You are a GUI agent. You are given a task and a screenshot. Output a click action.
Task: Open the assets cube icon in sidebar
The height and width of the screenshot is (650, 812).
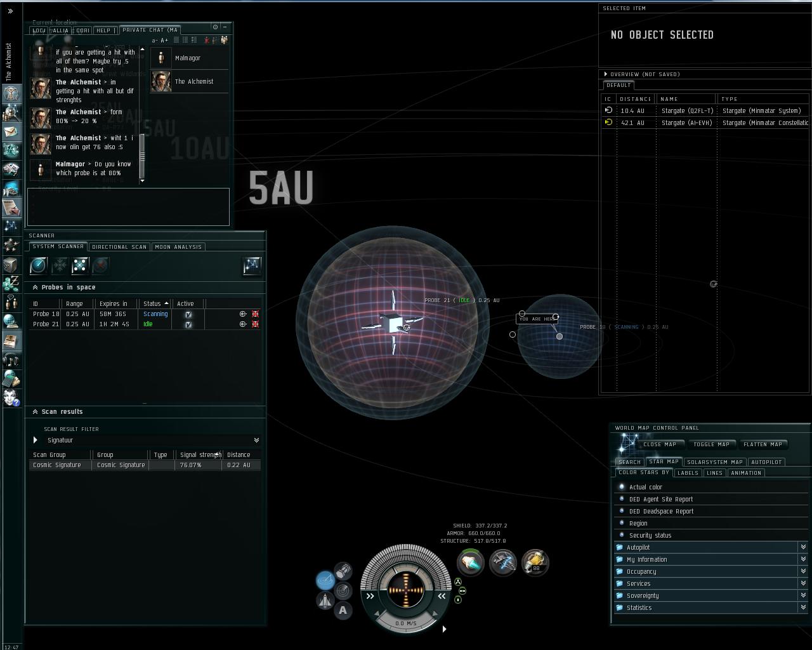point(11,264)
